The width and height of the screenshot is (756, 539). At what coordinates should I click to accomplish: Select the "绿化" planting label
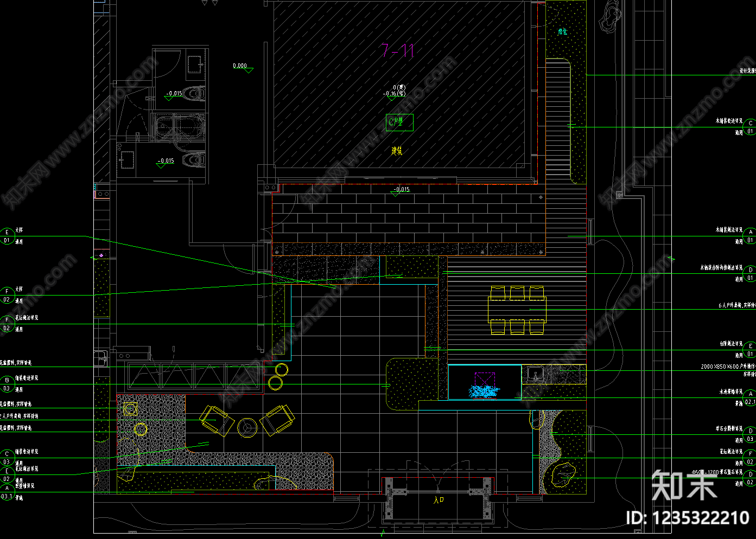pyautogui.click(x=563, y=32)
